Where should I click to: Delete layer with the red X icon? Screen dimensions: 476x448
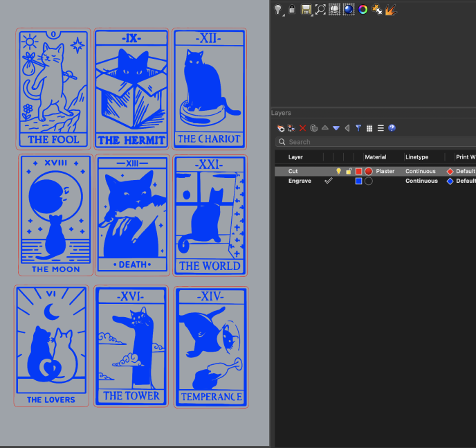point(302,128)
